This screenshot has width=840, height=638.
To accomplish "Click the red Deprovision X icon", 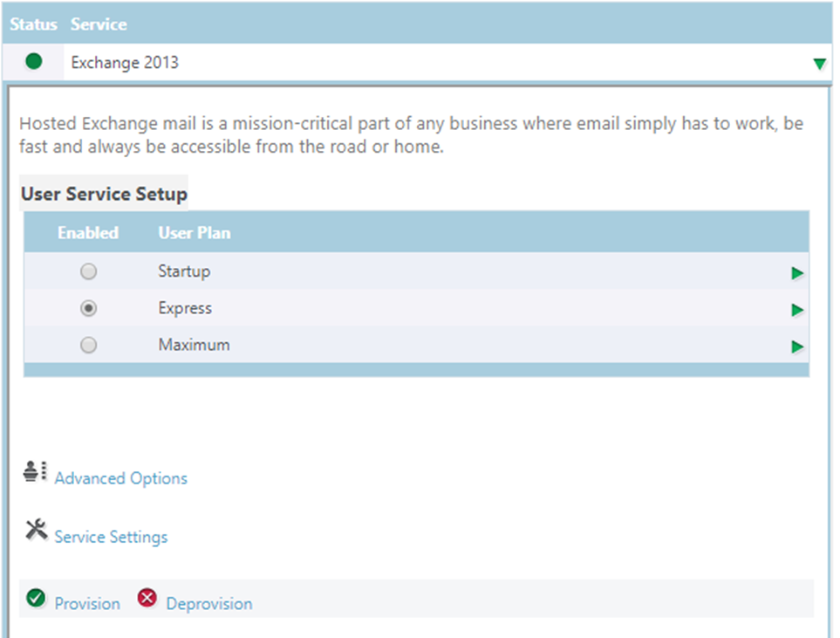I will click(147, 599).
